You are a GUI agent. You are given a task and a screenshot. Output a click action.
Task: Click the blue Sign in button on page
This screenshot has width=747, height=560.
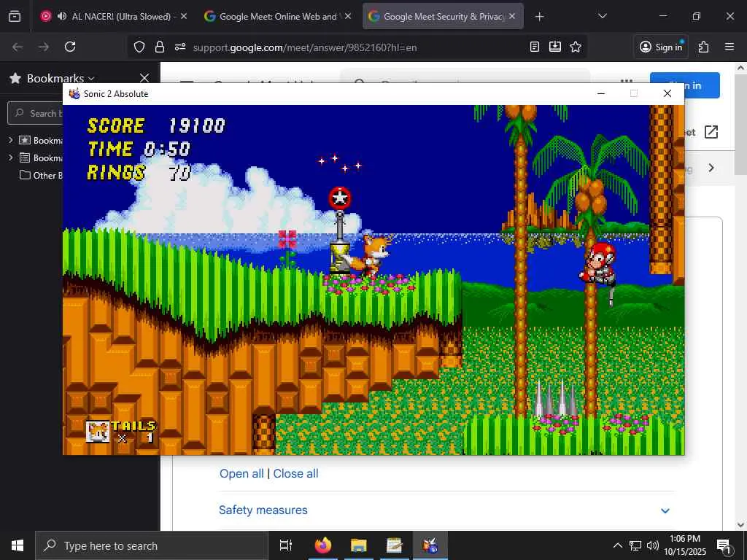tap(702, 86)
